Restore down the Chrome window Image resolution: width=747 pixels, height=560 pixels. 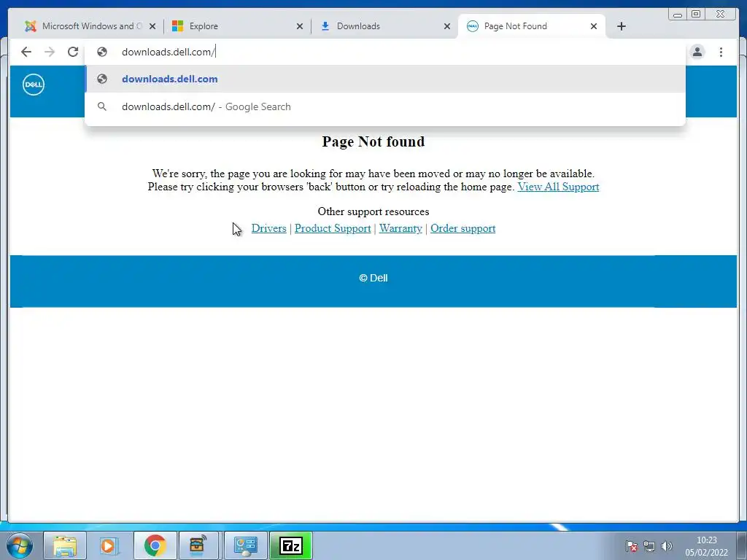click(x=696, y=15)
